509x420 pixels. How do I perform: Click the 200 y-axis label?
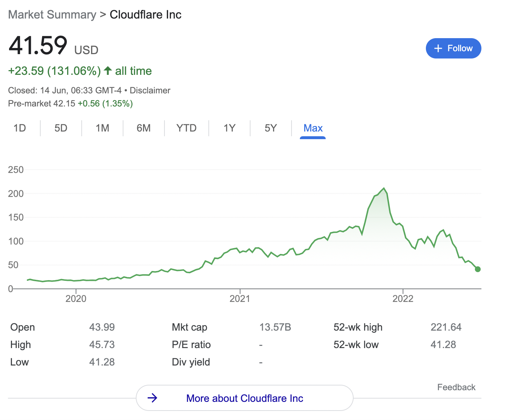(x=16, y=194)
